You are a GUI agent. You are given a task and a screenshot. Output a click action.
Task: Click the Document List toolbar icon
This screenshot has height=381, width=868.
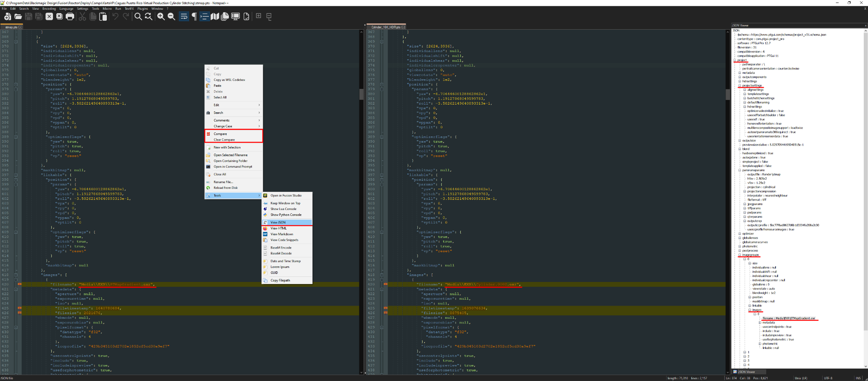coord(225,17)
